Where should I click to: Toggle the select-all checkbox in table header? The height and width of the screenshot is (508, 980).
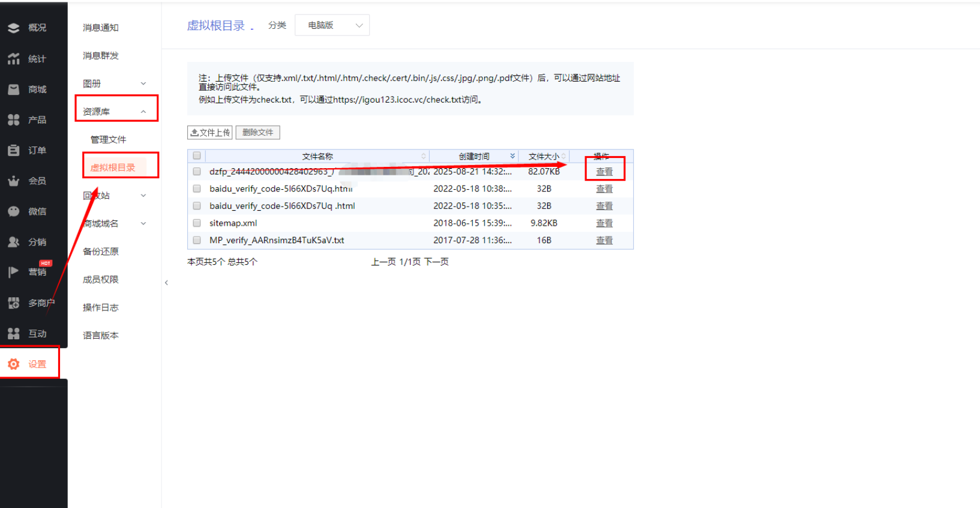(197, 156)
